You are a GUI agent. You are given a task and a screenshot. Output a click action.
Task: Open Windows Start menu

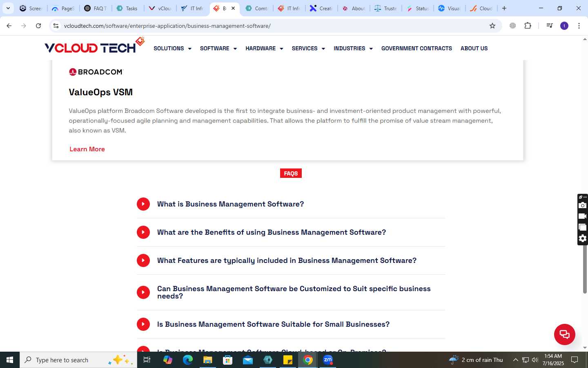(10, 360)
